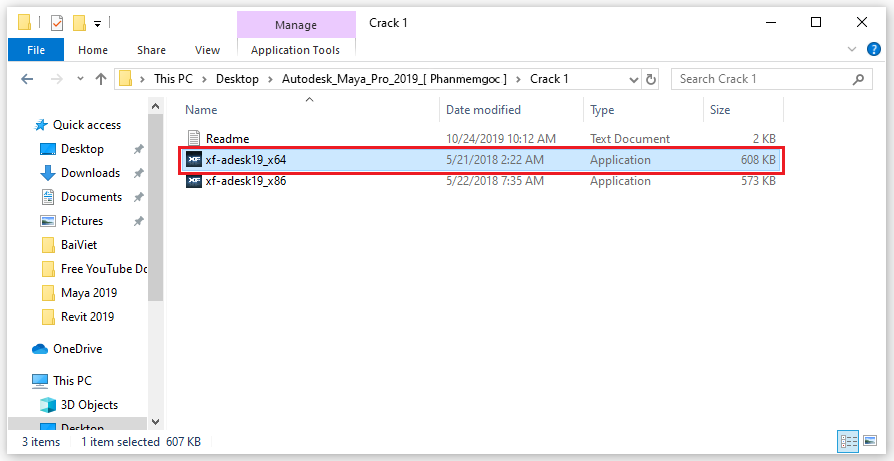This screenshot has height=461, width=894.
Task: Expand the chevron before Crack 1 breadcrumb
Action: (518, 79)
